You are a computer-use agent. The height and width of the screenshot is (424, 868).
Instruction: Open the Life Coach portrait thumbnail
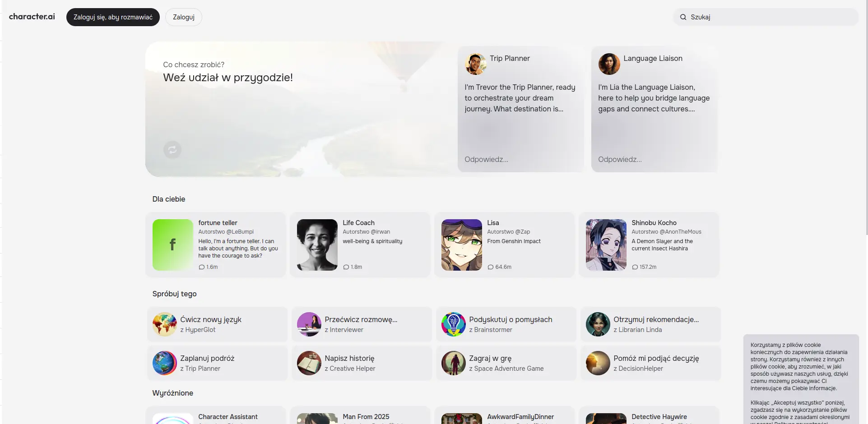click(x=317, y=245)
